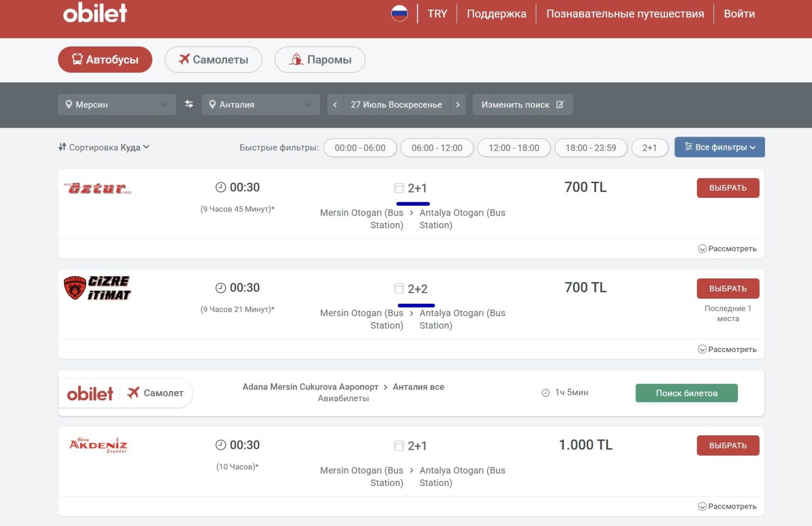Expand Все фильтры dropdown

[x=720, y=147]
